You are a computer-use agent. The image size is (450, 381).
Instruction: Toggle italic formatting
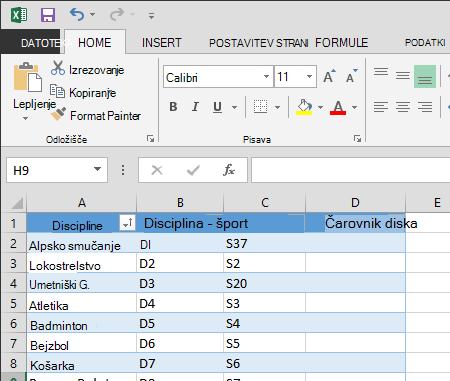(x=195, y=107)
